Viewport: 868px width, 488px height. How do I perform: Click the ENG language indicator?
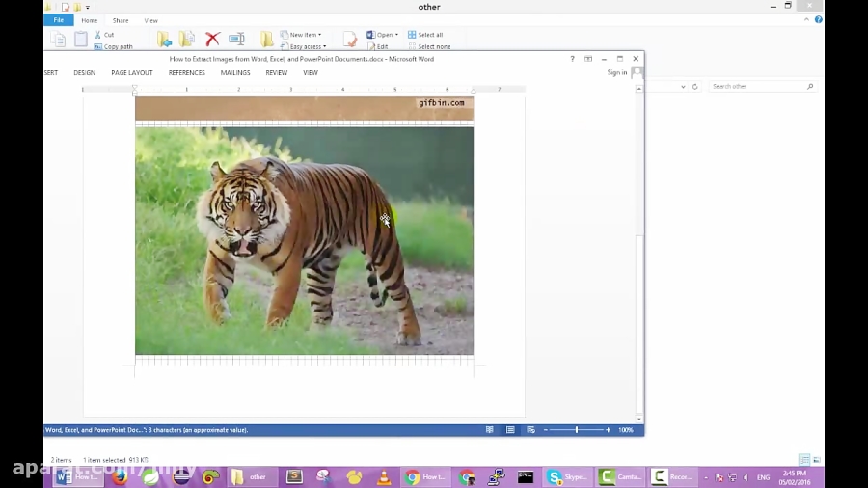[x=764, y=477]
